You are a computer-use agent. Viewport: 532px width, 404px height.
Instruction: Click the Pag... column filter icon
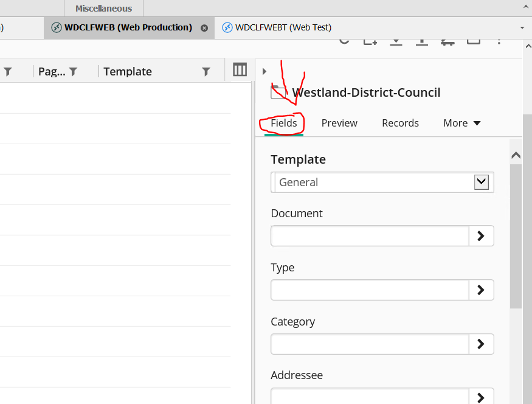(x=73, y=72)
